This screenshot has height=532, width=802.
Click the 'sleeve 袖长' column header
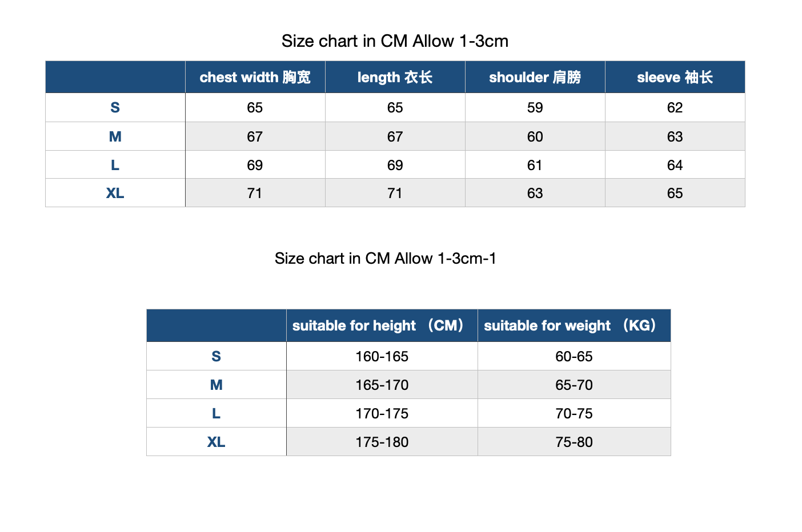point(675,77)
